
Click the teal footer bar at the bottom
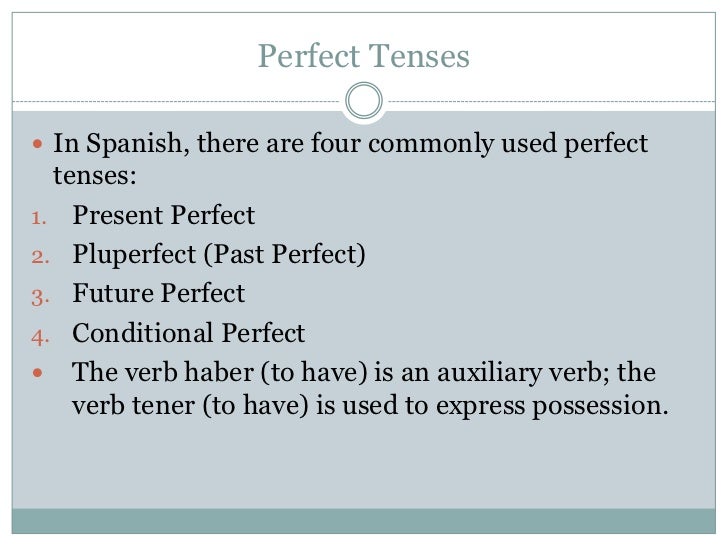click(x=364, y=521)
